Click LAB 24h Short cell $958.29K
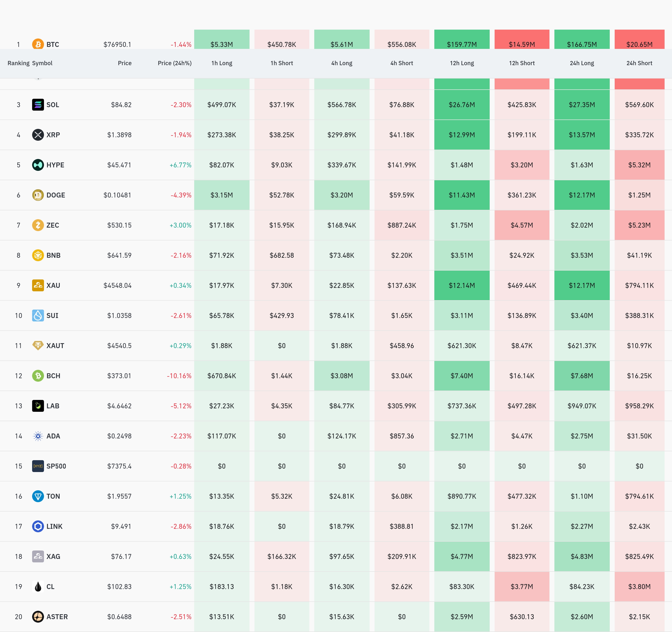Screen dimensions: 672x632 point(640,406)
